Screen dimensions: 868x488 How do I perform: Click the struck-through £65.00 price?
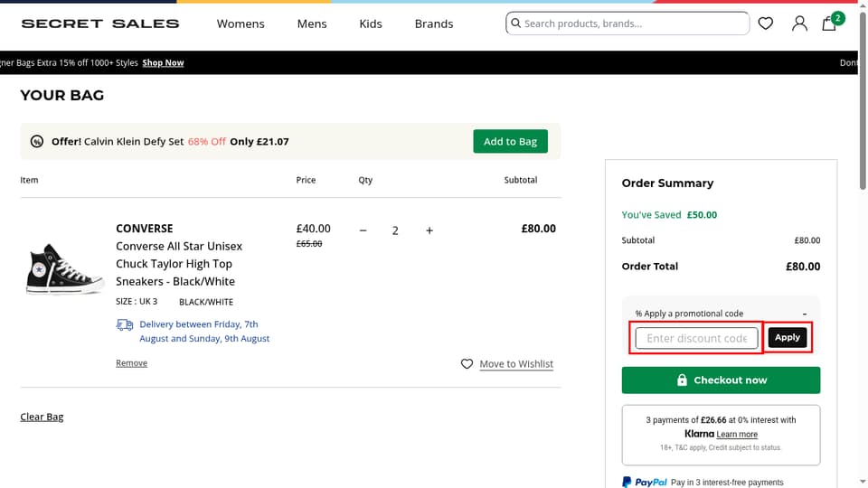point(309,244)
